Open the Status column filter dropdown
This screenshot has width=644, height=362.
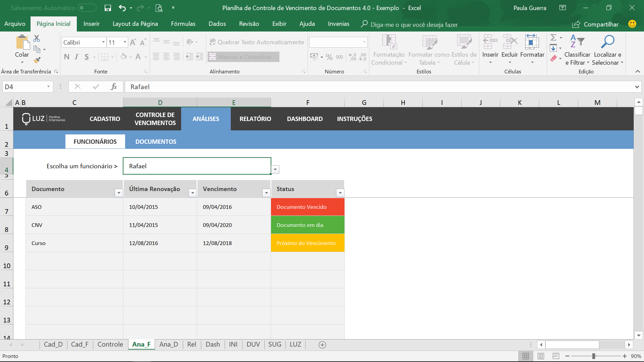340,193
